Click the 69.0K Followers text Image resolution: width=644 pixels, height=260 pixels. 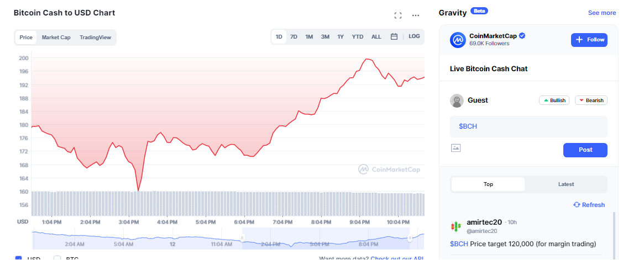(x=489, y=44)
